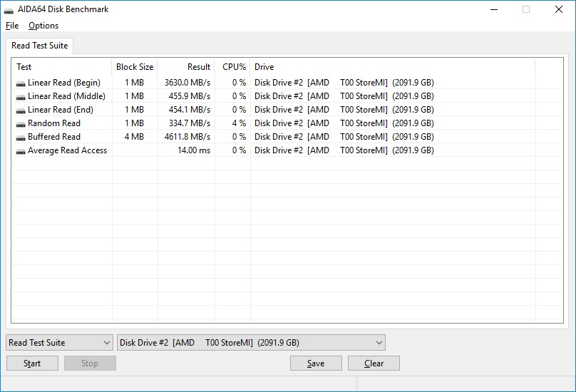The height and width of the screenshot is (392, 576).
Task: Click the Block Size column header
Action: click(x=135, y=67)
